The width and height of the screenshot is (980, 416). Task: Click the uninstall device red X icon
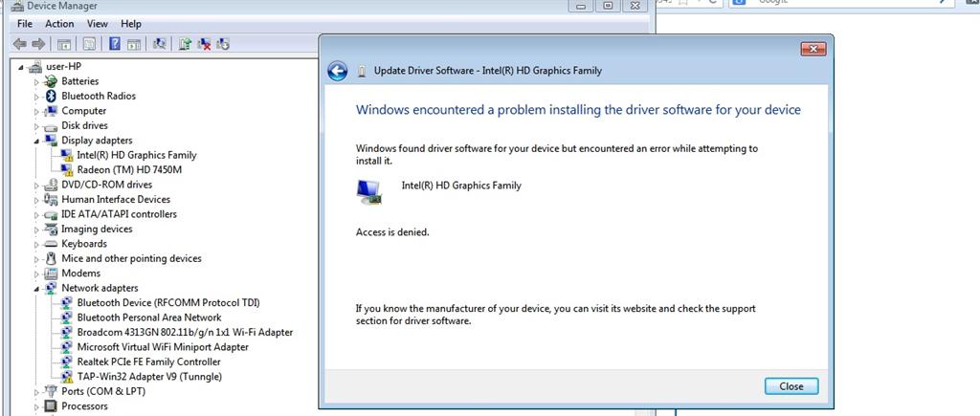click(x=204, y=44)
